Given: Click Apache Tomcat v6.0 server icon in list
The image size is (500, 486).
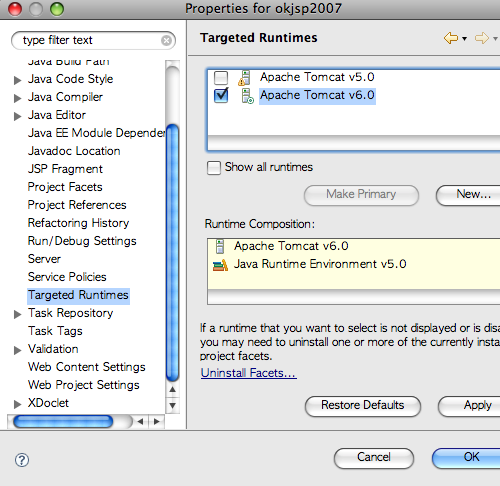Looking at the screenshot, I should tap(247, 96).
